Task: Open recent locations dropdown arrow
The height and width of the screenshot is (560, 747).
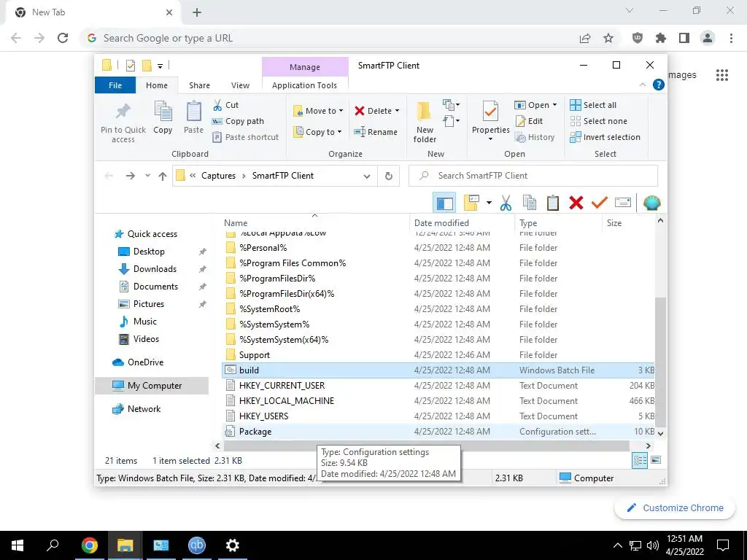Action: [147, 176]
